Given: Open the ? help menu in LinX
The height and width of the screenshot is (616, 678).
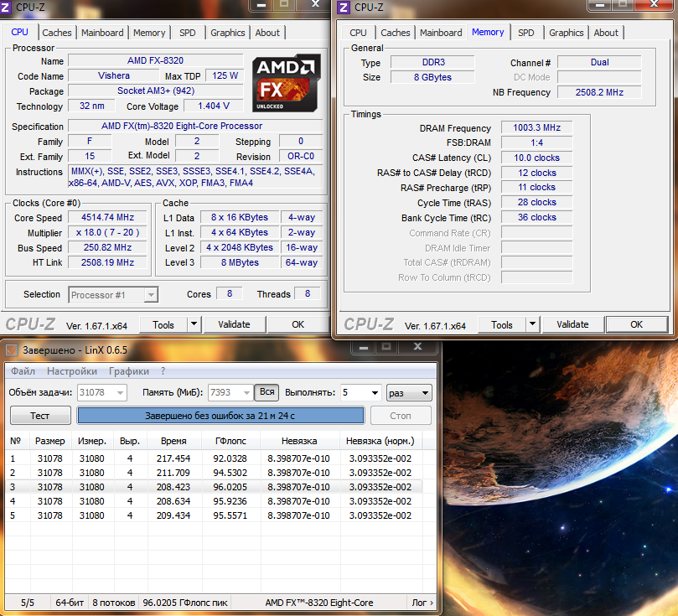Looking at the screenshot, I should [x=163, y=371].
